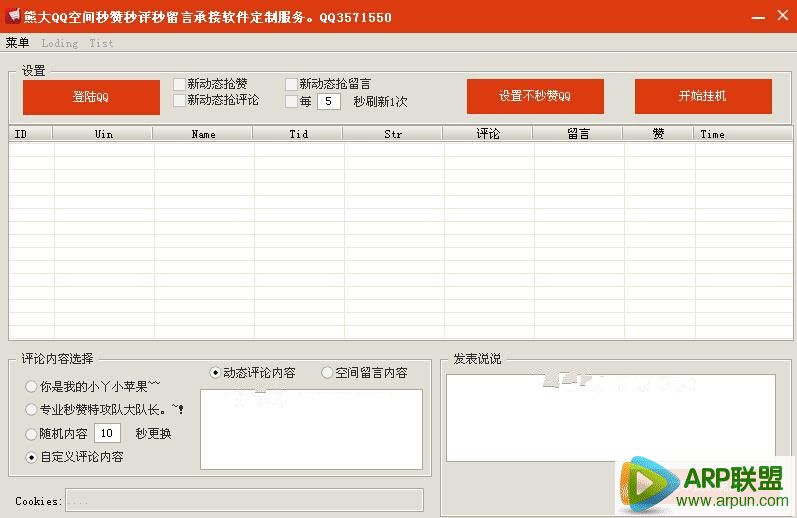The height and width of the screenshot is (518, 797).
Task: Click the 发表说说 text area
Action: 610,418
